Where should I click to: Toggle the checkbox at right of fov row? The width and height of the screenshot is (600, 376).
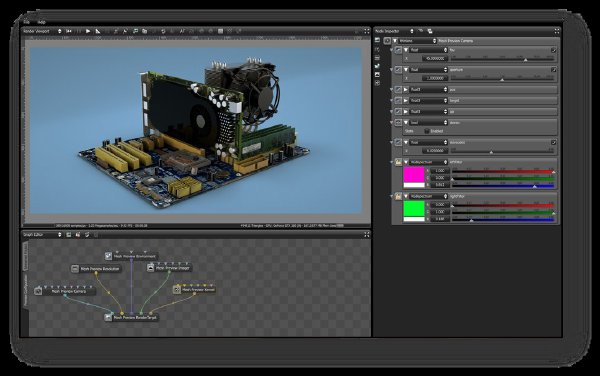[x=553, y=50]
